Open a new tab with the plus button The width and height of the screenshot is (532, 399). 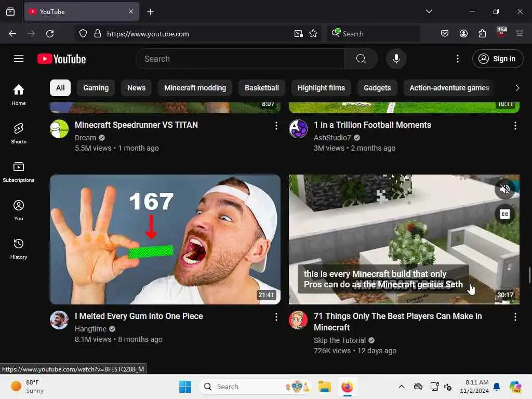click(x=150, y=12)
